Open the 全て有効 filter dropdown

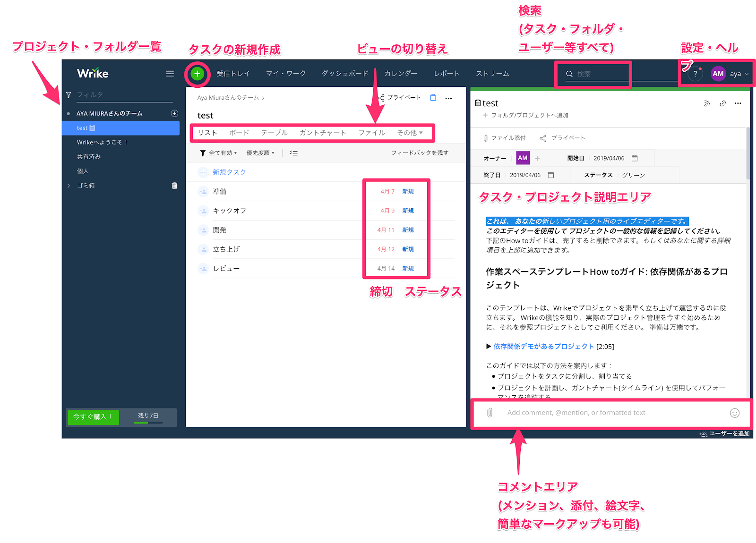click(218, 153)
